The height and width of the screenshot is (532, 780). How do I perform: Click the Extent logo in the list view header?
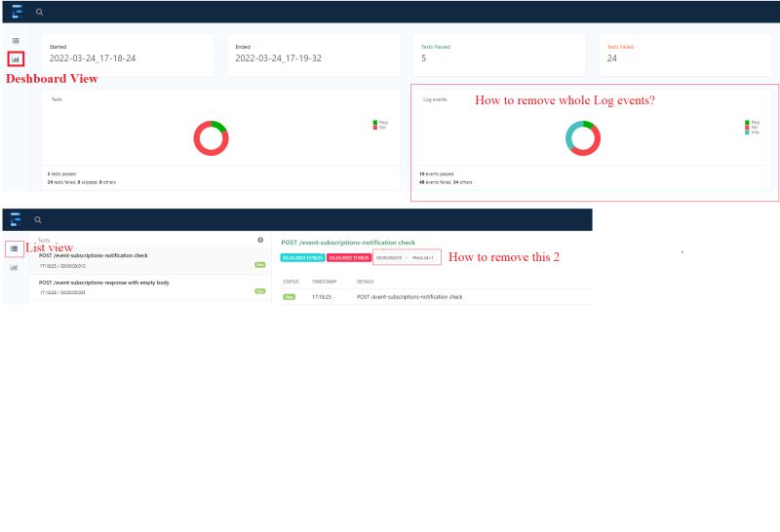(x=16, y=219)
